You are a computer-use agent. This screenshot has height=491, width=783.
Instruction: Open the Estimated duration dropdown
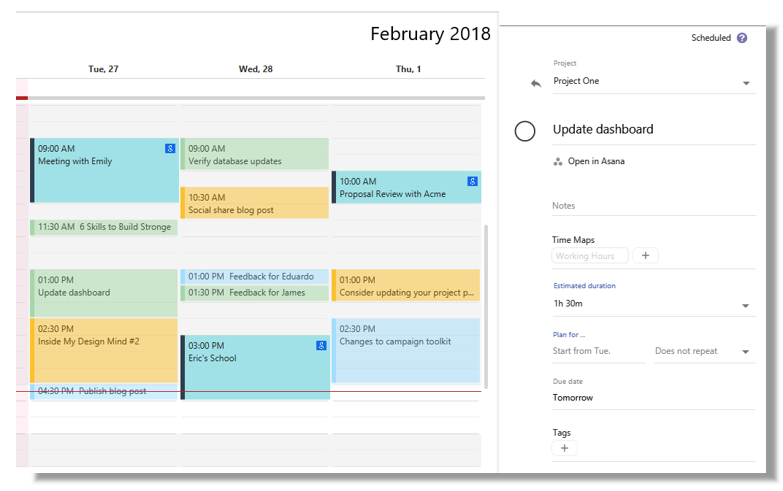tap(654, 304)
